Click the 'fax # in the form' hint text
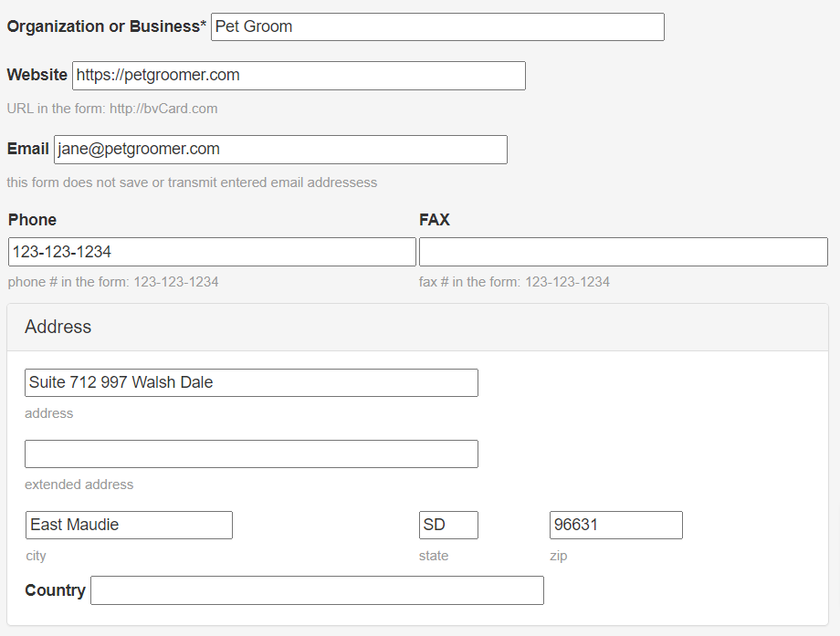The height and width of the screenshot is (636, 840). click(x=514, y=282)
